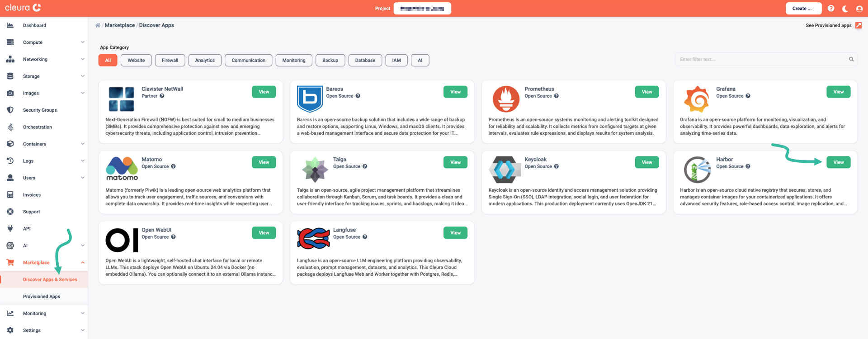Click the See Provisioned apps external icon
Screen dimensions: 868x339
click(859, 25)
